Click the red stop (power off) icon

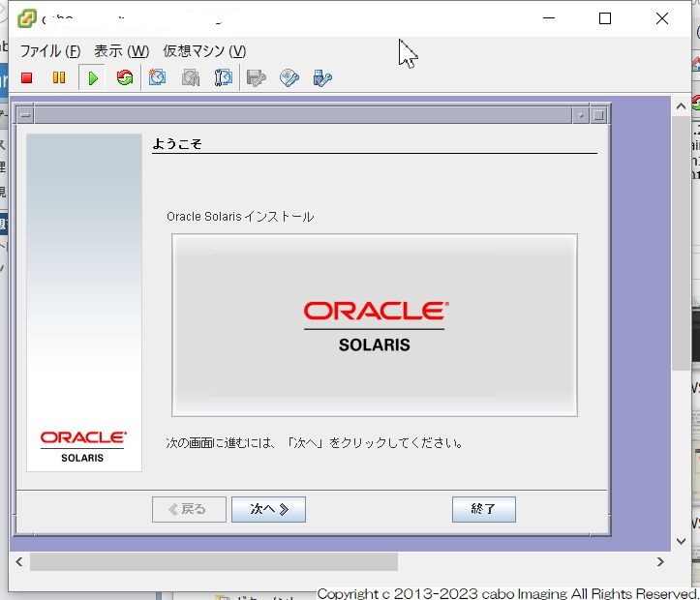coord(27,78)
